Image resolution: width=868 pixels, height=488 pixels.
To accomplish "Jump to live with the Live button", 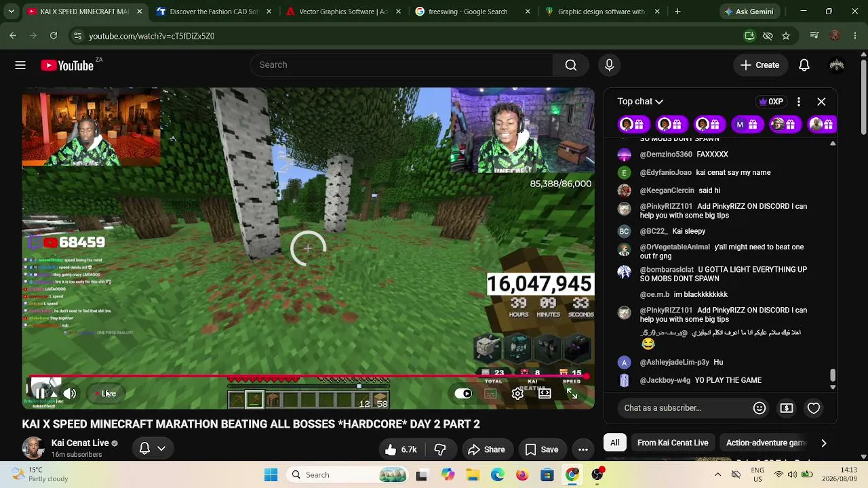I will (106, 393).
